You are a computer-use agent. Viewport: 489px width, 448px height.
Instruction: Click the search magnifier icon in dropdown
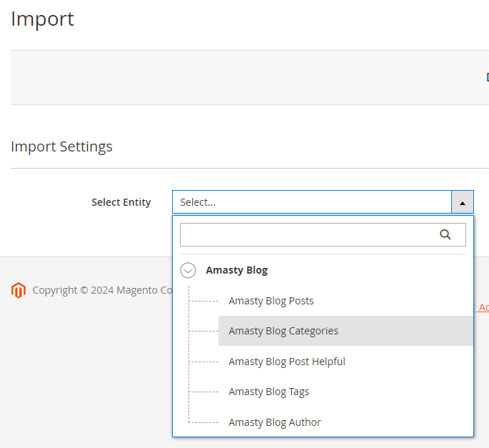(445, 234)
